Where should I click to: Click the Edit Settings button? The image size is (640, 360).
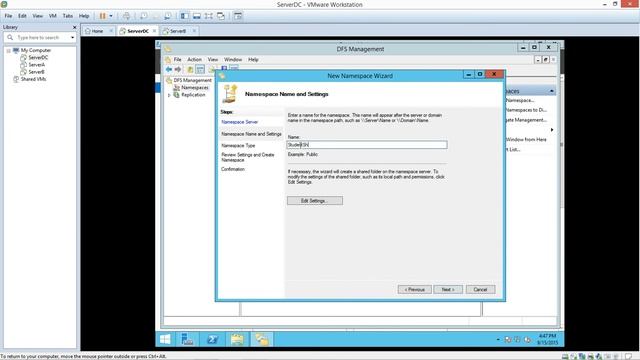pyautogui.click(x=315, y=201)
